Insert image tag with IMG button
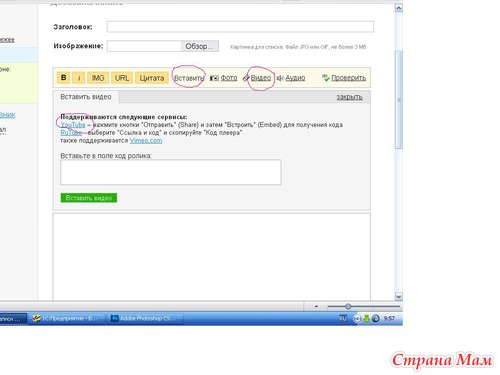500x375 pixels. point(98,78)
